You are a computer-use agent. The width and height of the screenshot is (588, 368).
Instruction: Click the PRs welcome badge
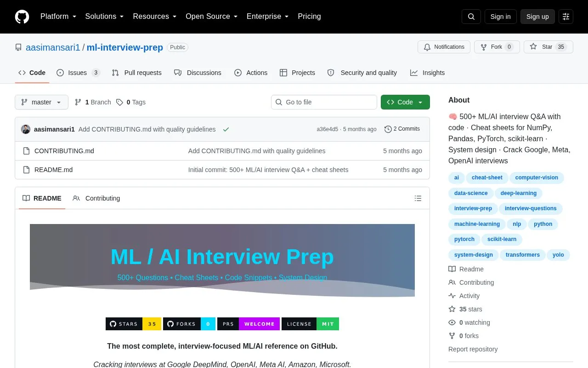coord(249,324)
